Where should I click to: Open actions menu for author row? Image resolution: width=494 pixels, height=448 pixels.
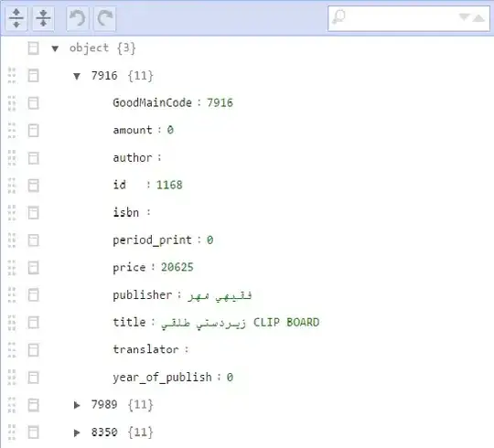click(x=34, y=158)
